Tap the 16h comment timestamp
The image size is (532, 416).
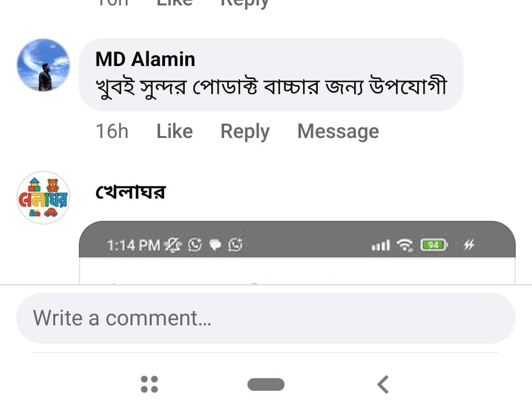pyautogui.click(x=112, y=132)
